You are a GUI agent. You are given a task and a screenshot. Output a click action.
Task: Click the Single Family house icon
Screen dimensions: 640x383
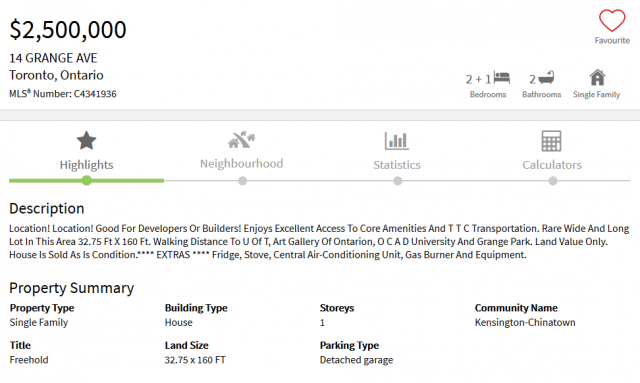coord(597,77)
